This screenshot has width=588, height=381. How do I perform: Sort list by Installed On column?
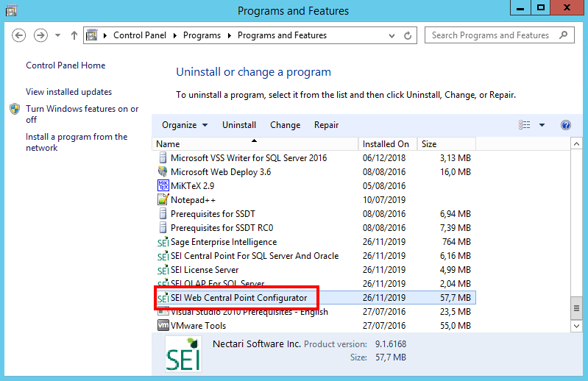point(386,144)
